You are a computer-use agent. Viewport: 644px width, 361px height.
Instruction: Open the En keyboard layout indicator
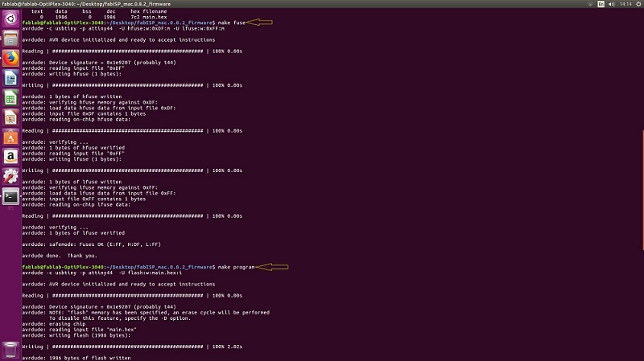(x=601, y=4)
